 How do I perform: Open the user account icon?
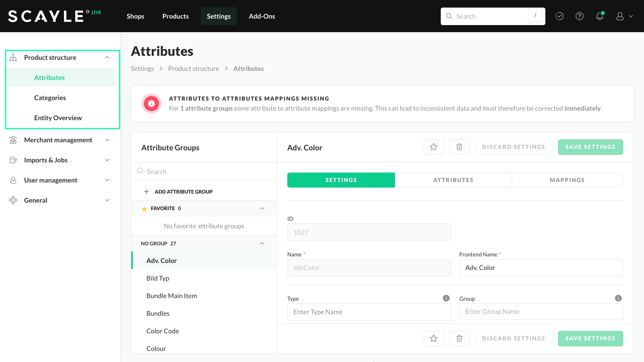(x=620, y=16)
